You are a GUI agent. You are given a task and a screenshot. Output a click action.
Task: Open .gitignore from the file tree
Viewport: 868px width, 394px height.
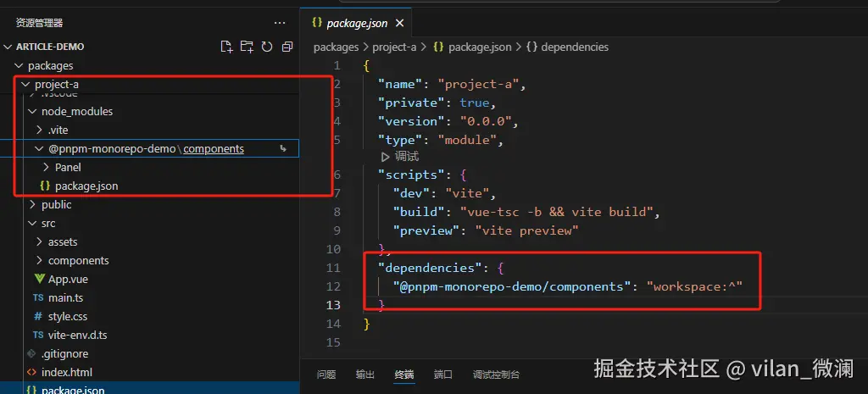click(x=64, y=353)
